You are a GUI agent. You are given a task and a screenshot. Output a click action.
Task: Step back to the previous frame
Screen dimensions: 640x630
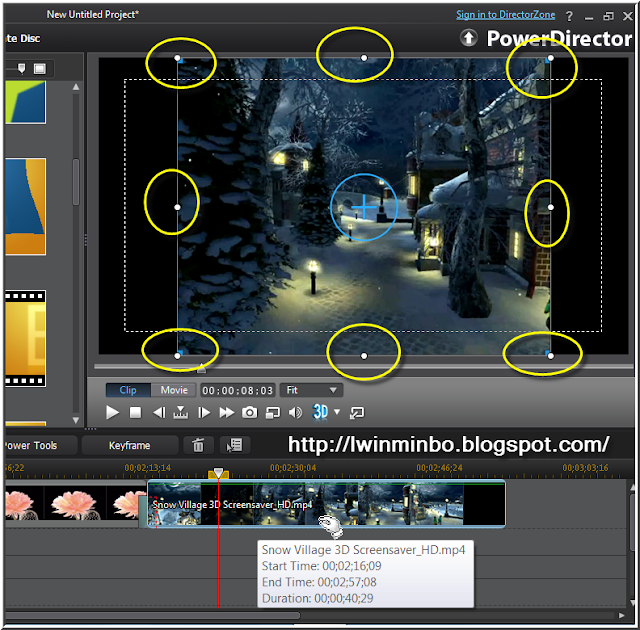159,413
